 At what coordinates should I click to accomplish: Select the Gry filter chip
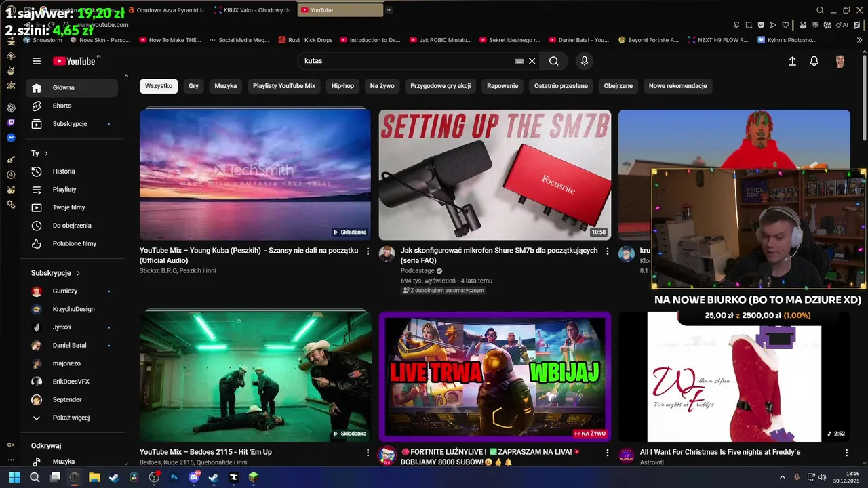tap(194, 86)
